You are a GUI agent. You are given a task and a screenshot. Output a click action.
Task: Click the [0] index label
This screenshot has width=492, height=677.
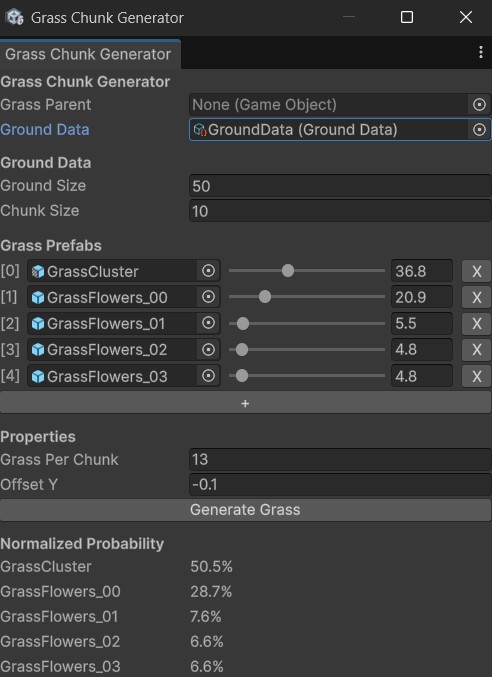click(x=10, y=271)
